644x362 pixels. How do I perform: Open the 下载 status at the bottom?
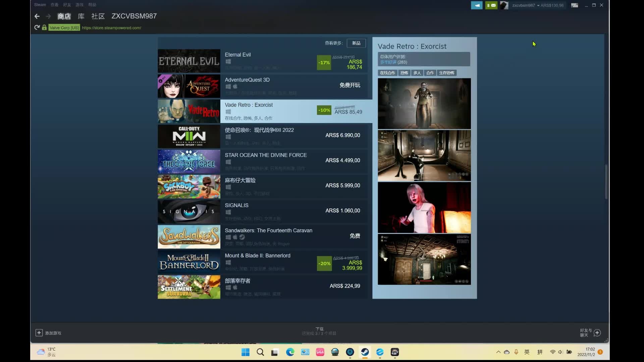(319, 331)
